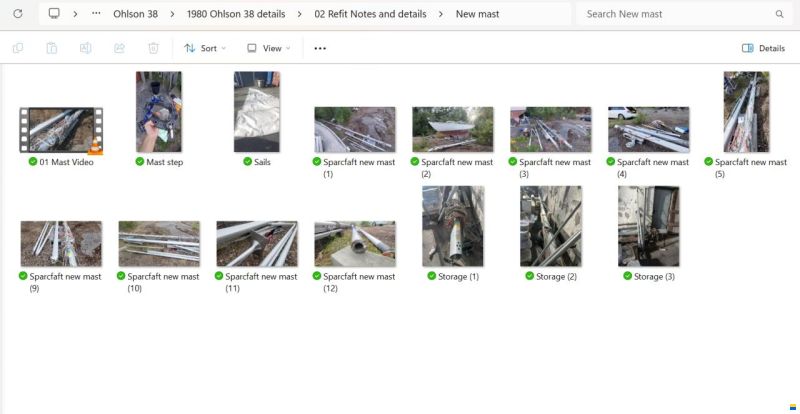Click the New mast breadcrumb segment
This screenshot has width=800, height=414.
478,14
